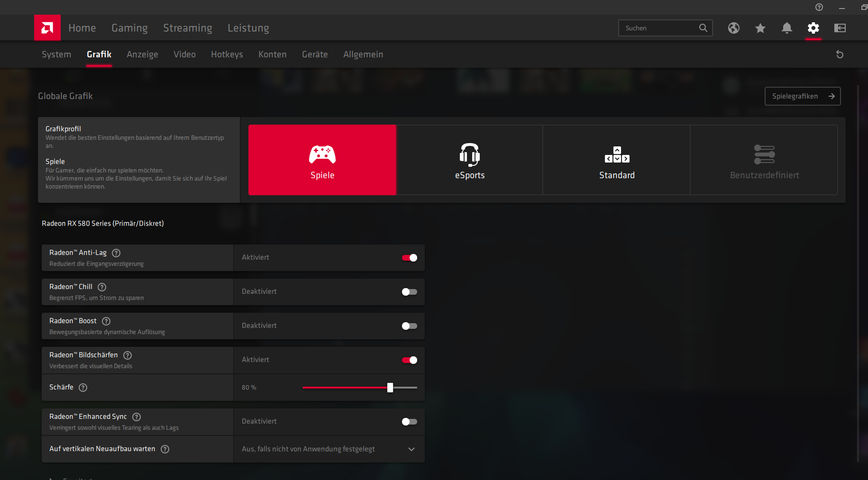Switch to Konten settings tab

[x=273, y=54]
